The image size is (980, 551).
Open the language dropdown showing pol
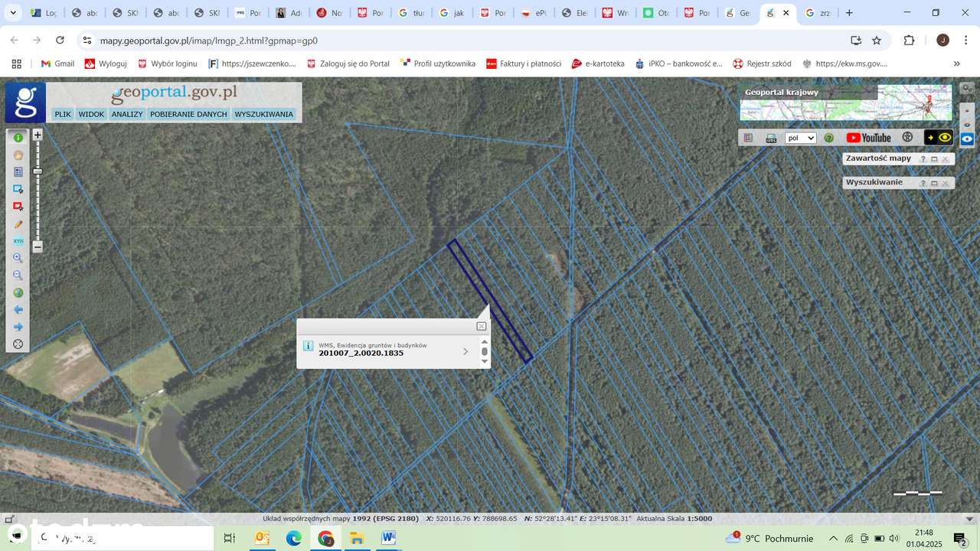tap(801, 138)
